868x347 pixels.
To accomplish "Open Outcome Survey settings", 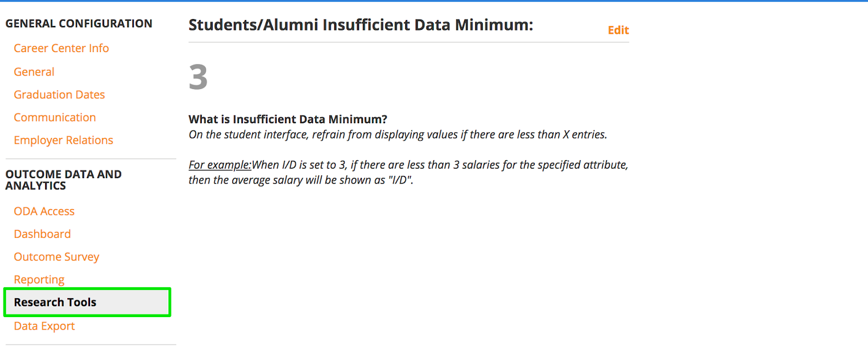I will 56,257.
